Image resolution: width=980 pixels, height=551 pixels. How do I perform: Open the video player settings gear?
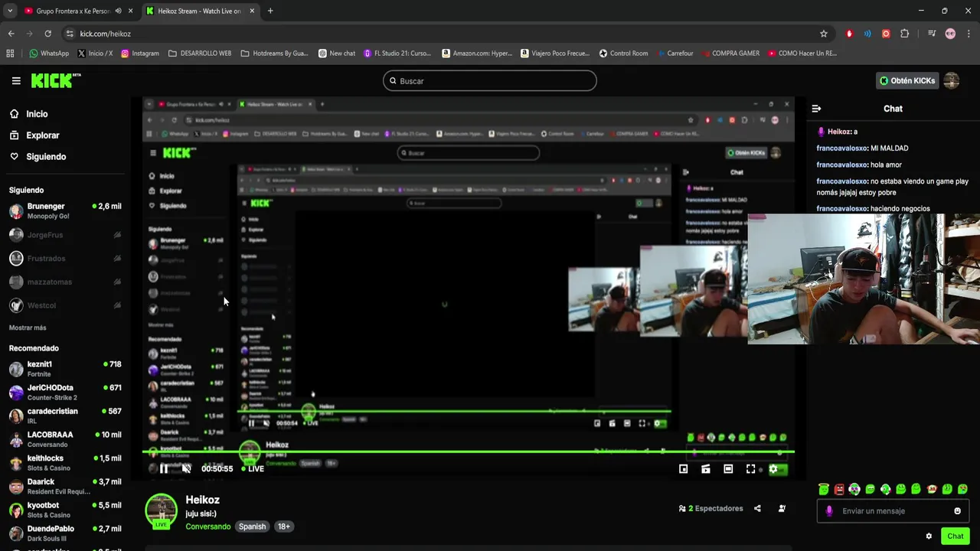tap(773, 469)
